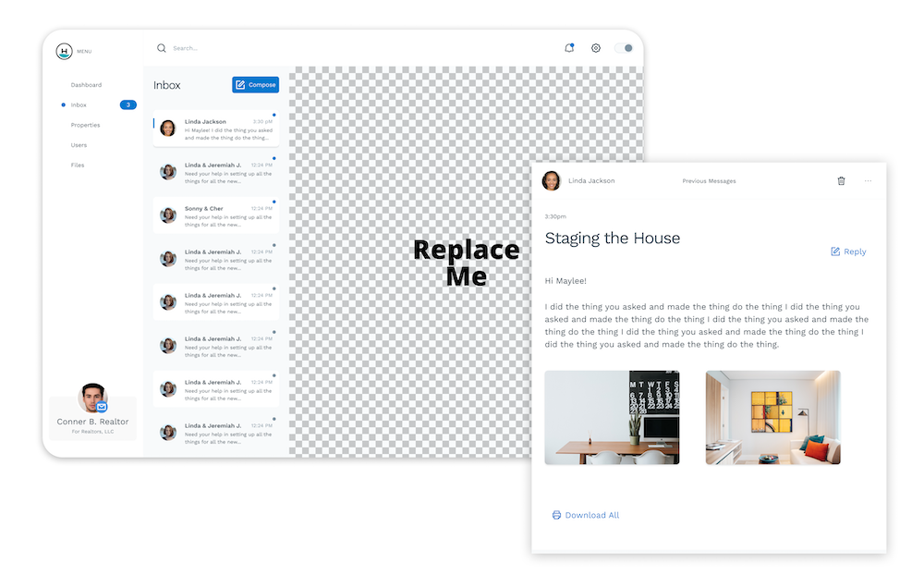
Task: Click Linda Jackson avatar in message header
Action: click(x=551, y=180)
